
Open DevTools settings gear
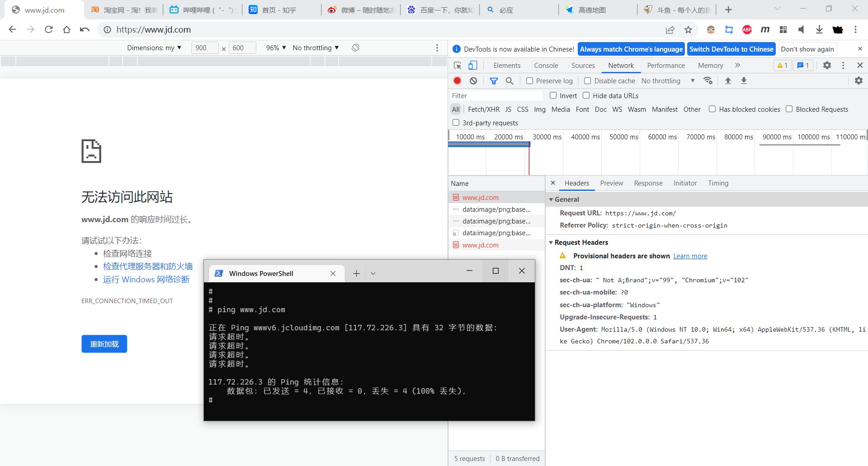[x=827, y=65]
